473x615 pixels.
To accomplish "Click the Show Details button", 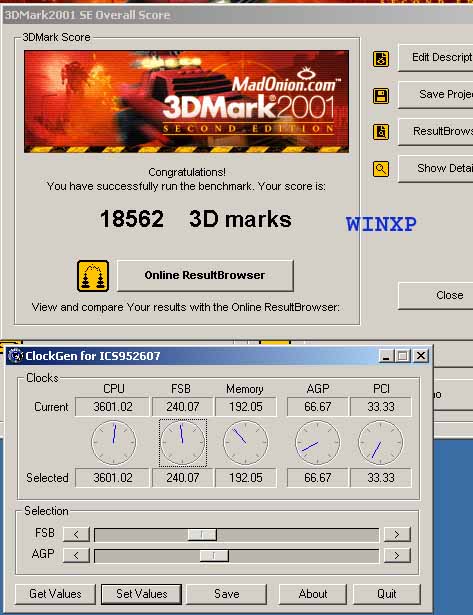I will tap(436, 168).
